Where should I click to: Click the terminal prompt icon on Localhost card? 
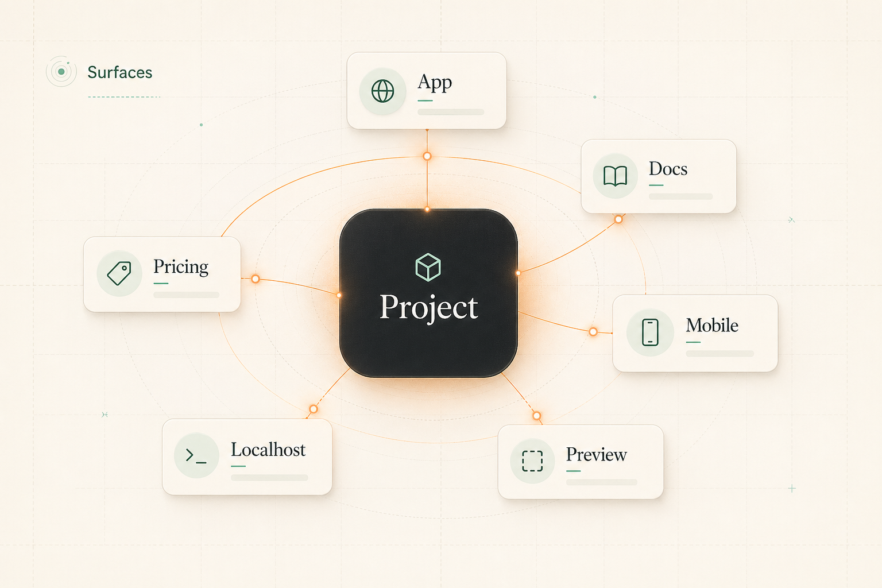point(196,456)
